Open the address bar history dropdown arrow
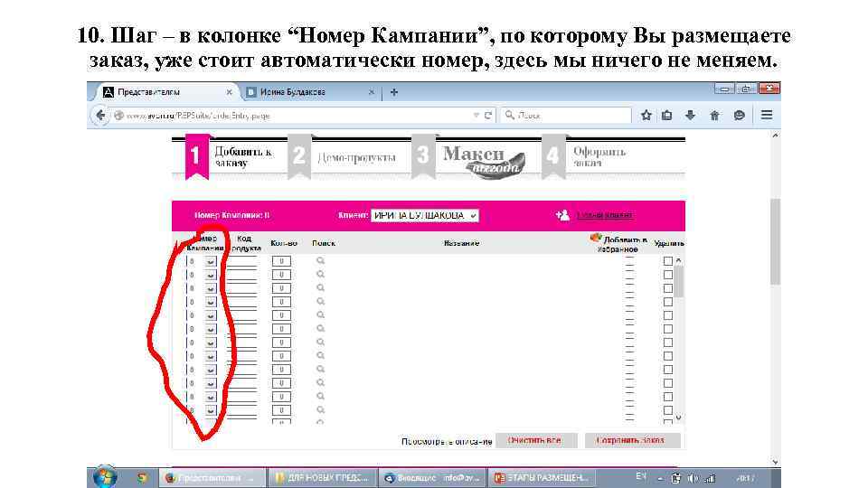868x488 pixels. (476, 115)
